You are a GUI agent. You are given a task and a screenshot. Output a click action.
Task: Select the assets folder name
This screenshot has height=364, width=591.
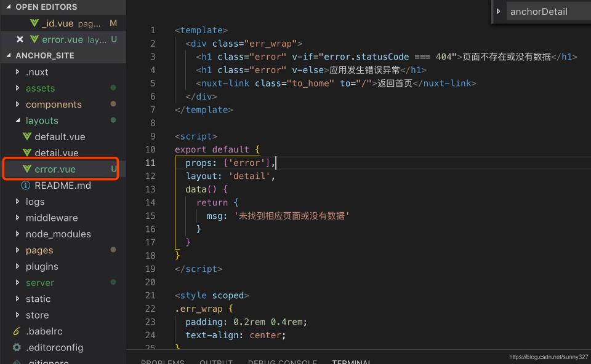pos(41,88)
